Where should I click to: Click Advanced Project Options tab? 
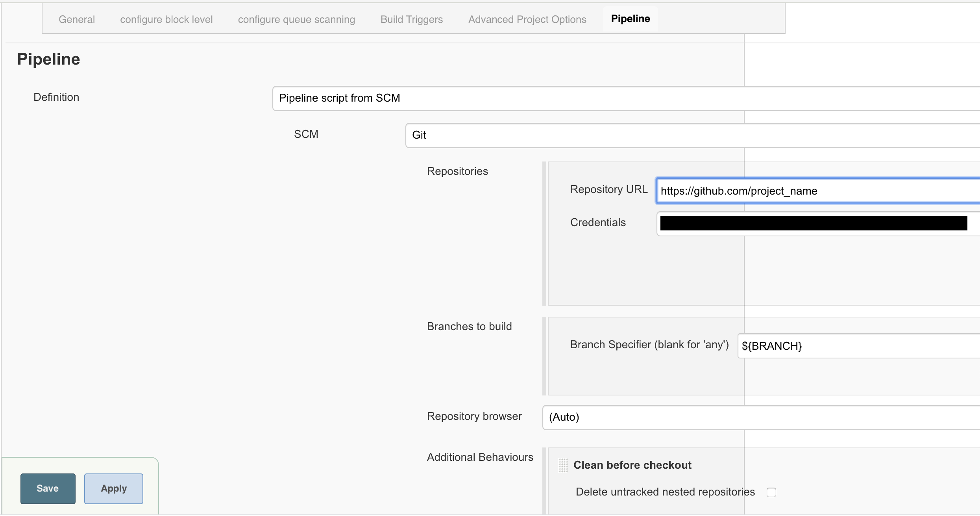(526, 19)
